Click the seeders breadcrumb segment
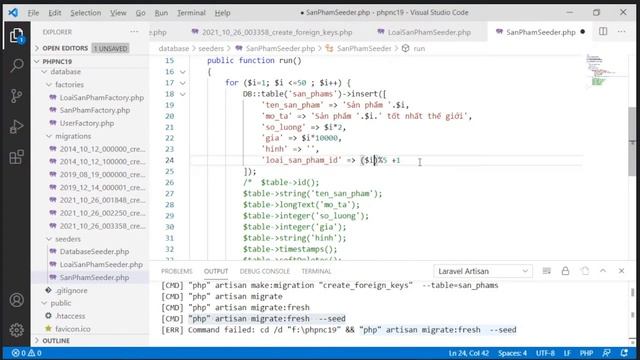 click(211, 48)
